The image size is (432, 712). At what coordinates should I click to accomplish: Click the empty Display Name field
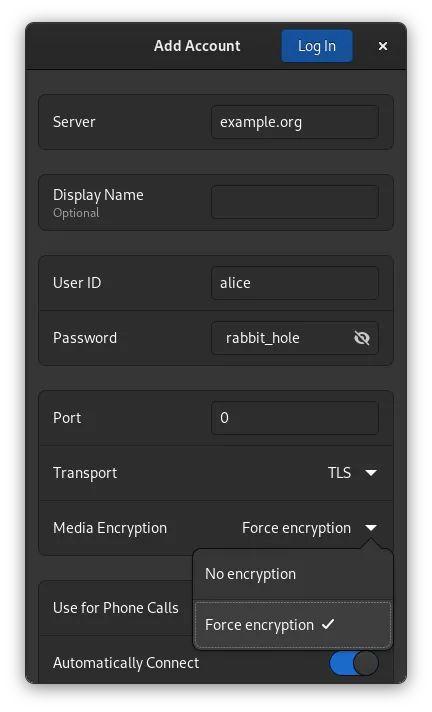(x=295, y=202)
